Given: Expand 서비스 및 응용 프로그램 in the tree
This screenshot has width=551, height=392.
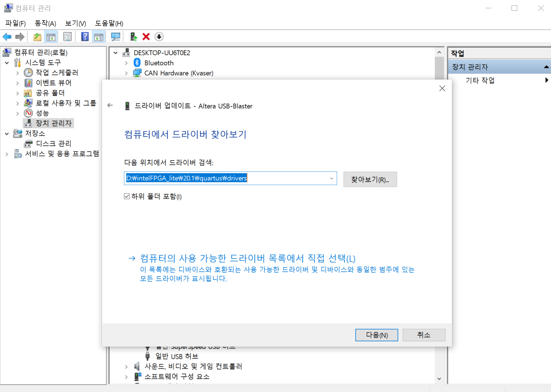Looking at the screenshot, I should pyautogui.click(x=7, y=153).
